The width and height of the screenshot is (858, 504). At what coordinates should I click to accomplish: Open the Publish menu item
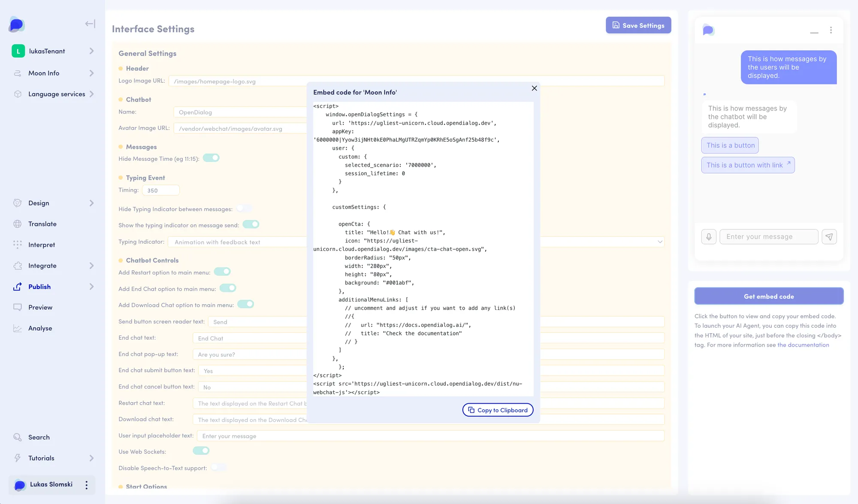[39, 287]
